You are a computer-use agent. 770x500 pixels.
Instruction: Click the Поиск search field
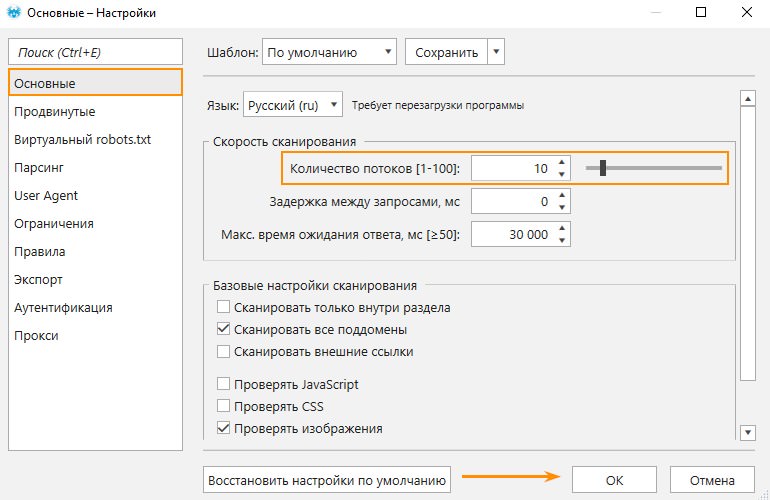point(95,52)
